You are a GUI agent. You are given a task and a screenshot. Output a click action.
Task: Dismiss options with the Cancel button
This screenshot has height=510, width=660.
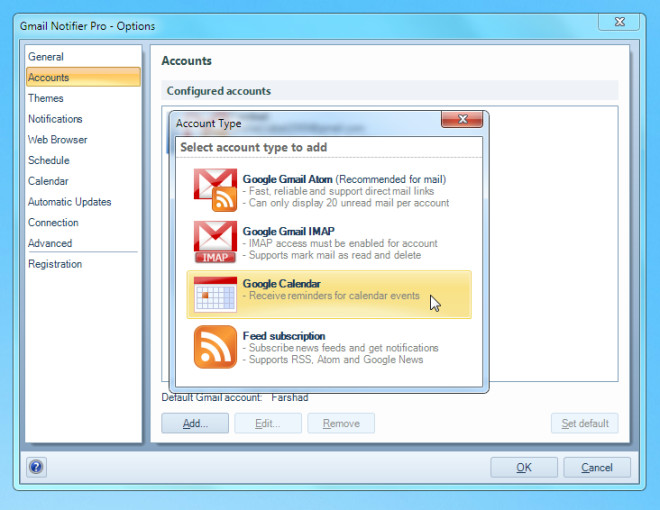click(x=597, y=468)
